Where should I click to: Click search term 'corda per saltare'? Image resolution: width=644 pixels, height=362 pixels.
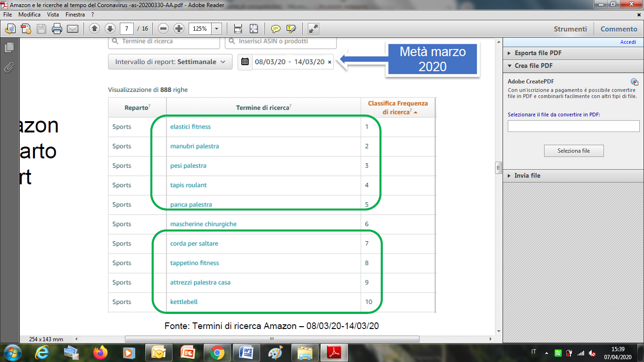[x=194, y=244]
